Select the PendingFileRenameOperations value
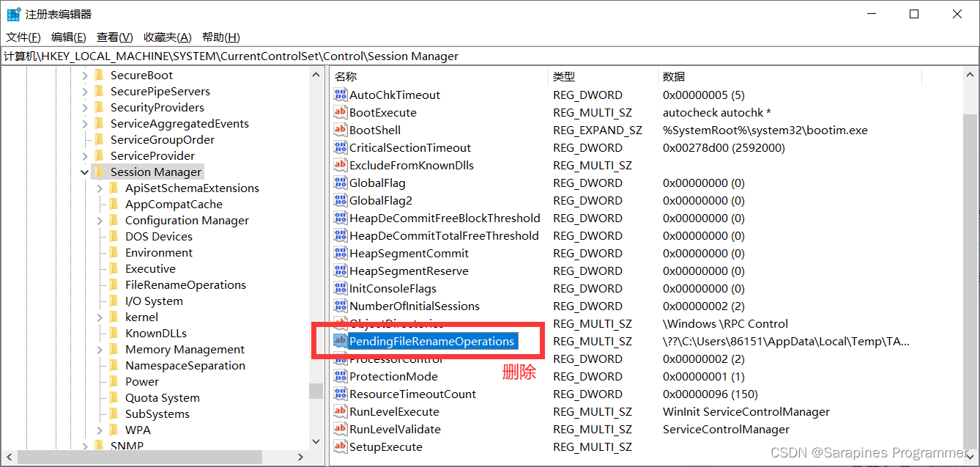 (432, 341)
